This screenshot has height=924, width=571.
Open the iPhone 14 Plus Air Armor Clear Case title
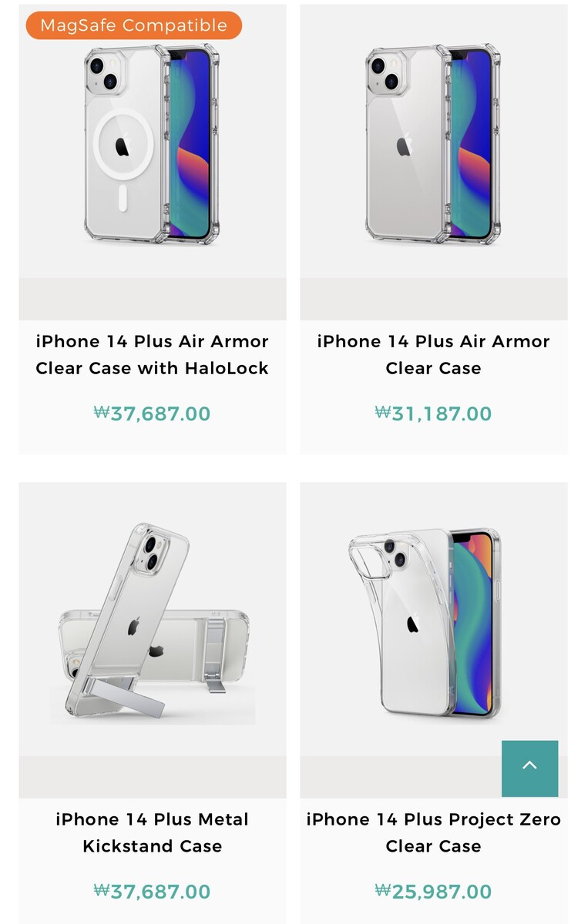point(433,355)
